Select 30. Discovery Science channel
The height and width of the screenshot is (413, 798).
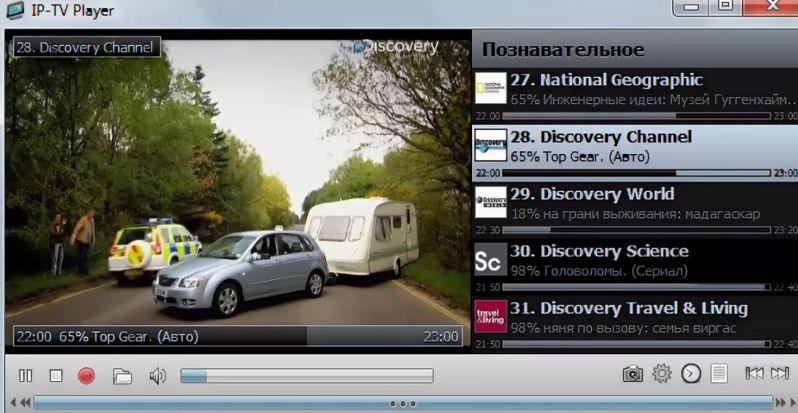635,267
